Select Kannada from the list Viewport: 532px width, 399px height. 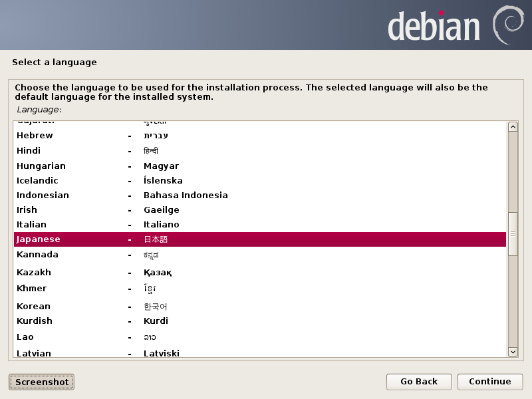[37, 255]
